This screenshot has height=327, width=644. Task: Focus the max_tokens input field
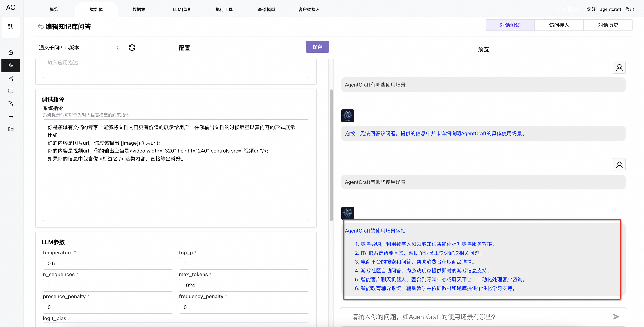244,285
